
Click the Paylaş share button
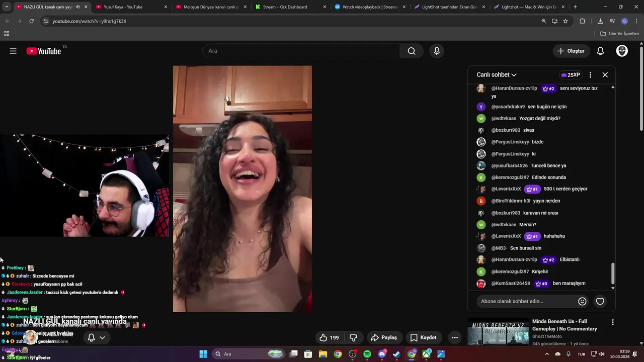click(384, 337)
